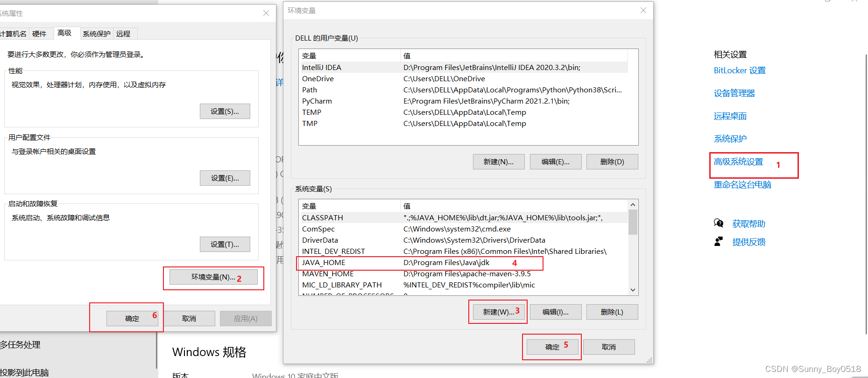Select the OneDrive user variable row
This screenshot has height=378, width=868.
pos(463,78)
